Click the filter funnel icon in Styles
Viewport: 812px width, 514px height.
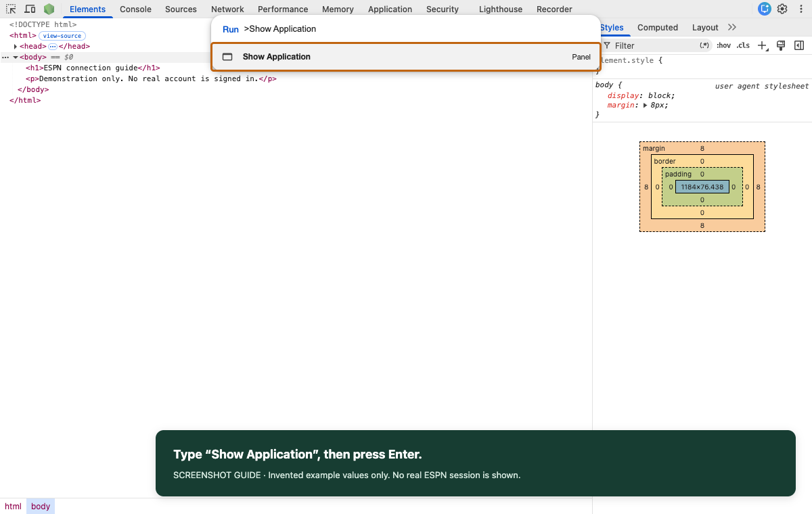pyautogui.click(x=607, y=45)
